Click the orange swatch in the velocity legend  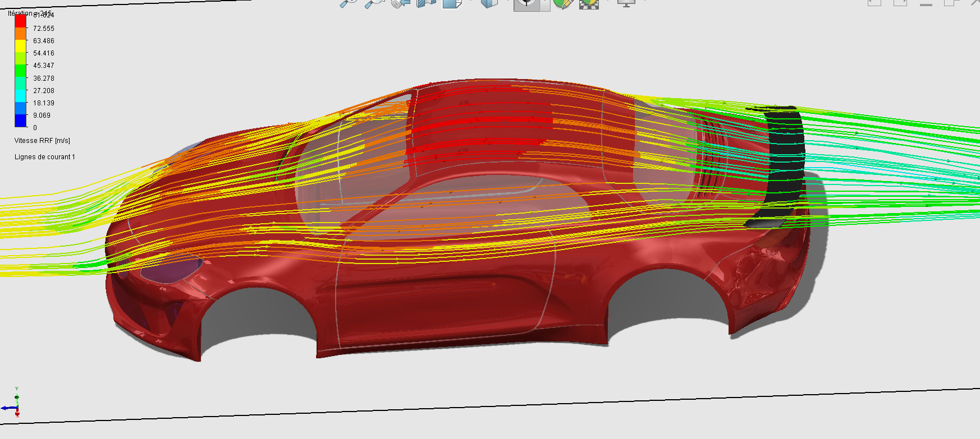tap(21, 34)
